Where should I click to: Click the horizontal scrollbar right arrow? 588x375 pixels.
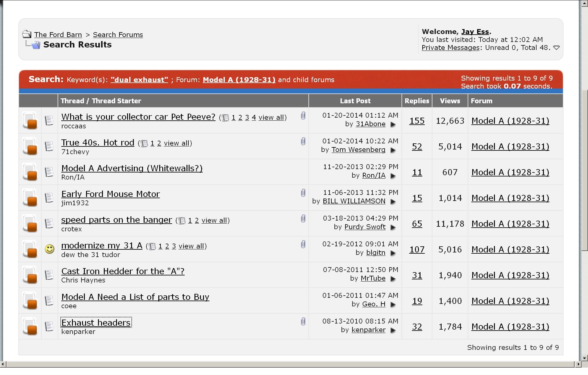[578, 364]
